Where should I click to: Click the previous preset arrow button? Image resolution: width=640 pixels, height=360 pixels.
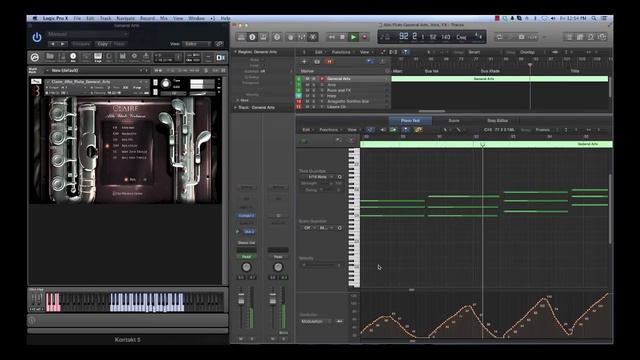point(53,44)
